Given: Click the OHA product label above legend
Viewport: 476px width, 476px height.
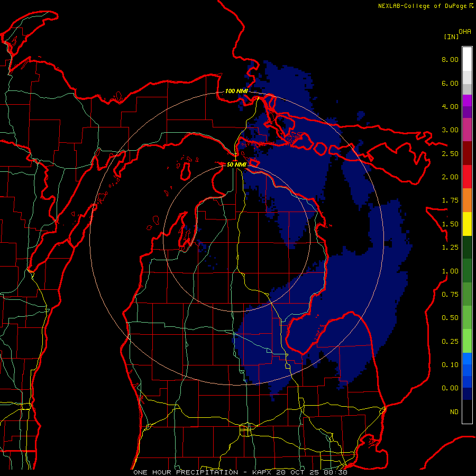Looking at the screenshot, I should (x=465, y=32).
